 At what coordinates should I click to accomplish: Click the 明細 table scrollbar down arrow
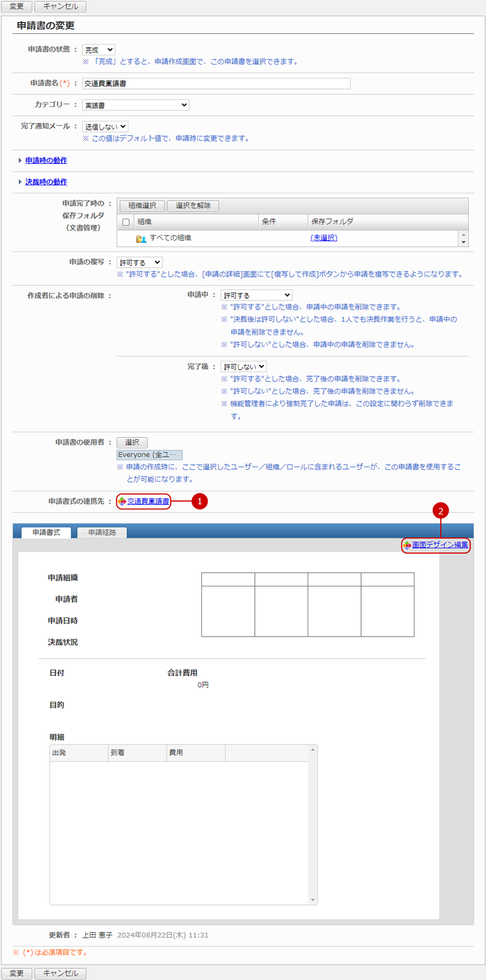313,900
